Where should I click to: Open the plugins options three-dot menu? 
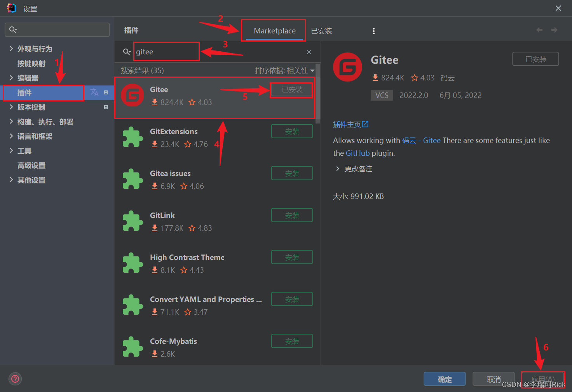click(x=374, y=31)
